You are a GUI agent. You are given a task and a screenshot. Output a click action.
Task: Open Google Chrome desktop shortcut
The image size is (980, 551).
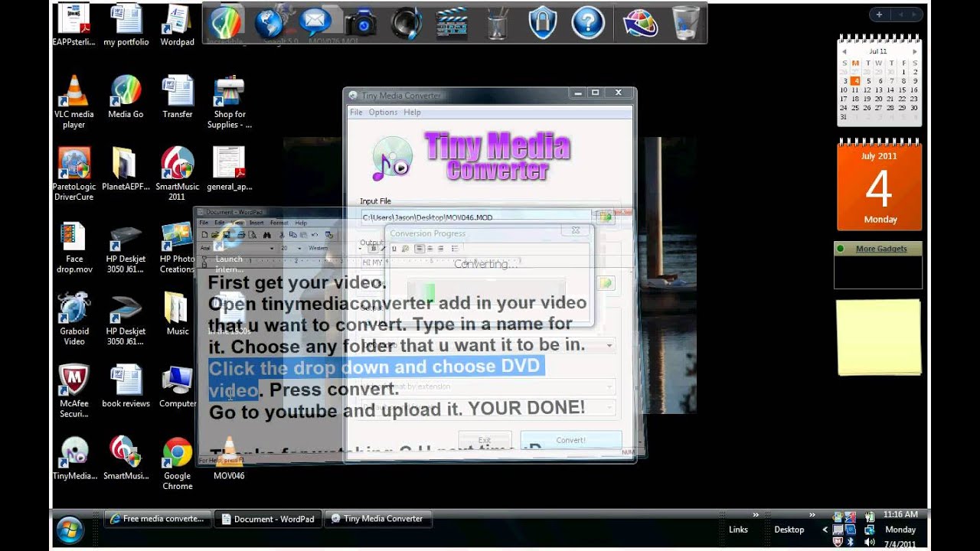[x=177, y=463]
